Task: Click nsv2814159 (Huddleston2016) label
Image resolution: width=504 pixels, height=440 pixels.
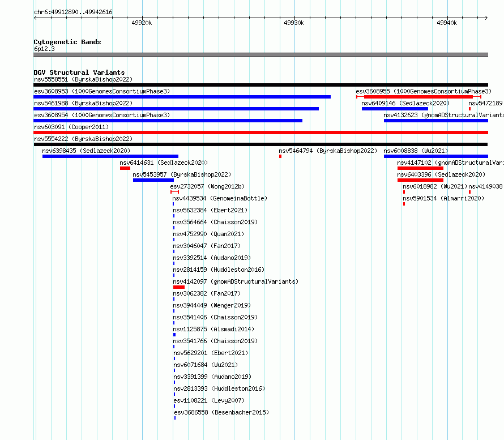Action: pyautogui.click(x=219, y=270)
